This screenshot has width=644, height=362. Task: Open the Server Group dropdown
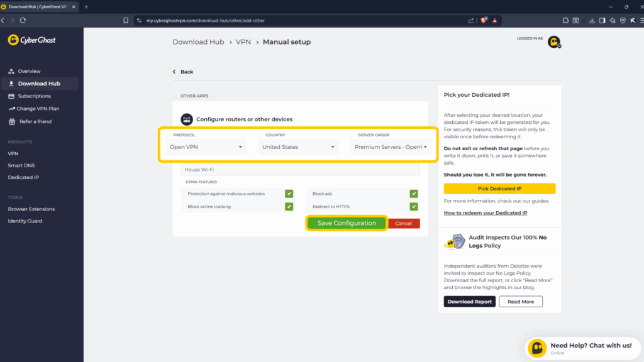coord(391,147)
